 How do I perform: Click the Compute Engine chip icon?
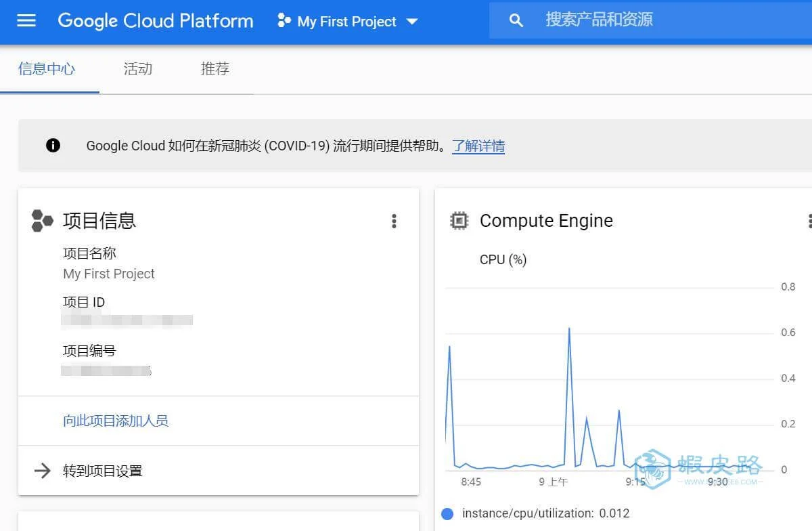pos(459,221)
